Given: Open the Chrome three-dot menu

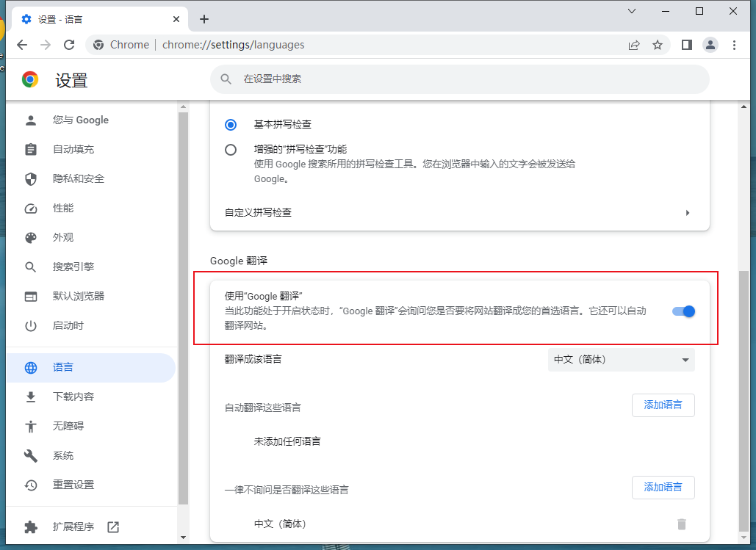Looking at the screenshot, I should (734, 45).
